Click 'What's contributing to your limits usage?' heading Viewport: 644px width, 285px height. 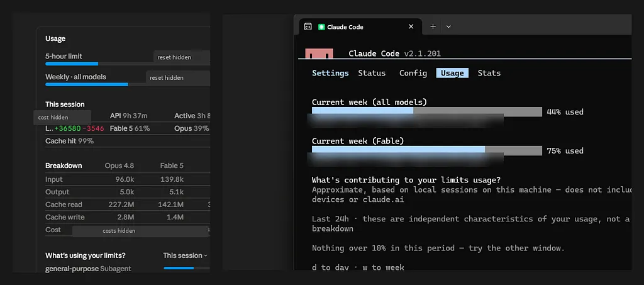(x=406, y=180)
